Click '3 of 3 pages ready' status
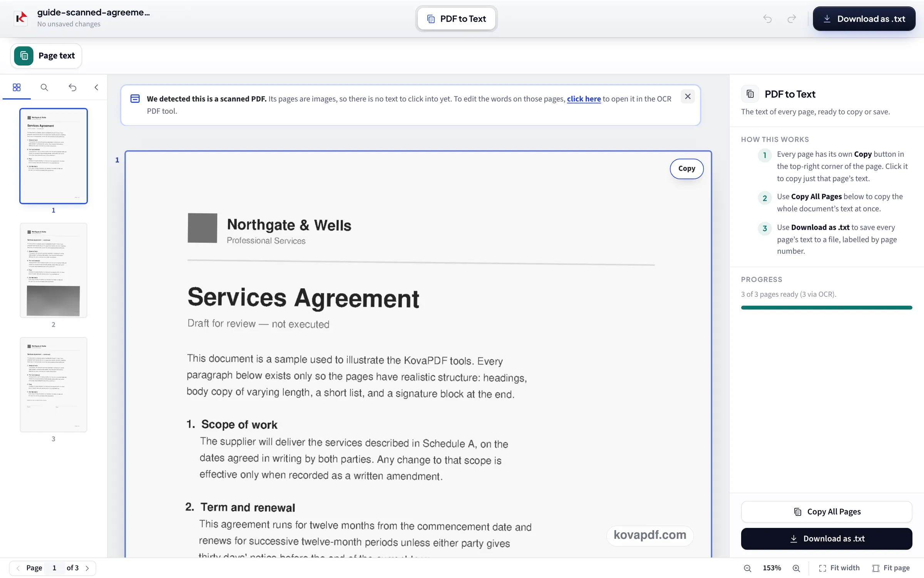This screenshot has height=578, width=924. tap(788, 294)
